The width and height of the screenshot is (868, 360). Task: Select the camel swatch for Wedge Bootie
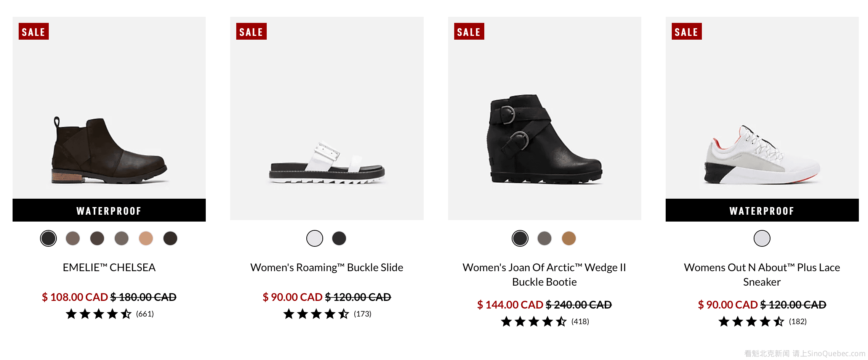tap(569, 239)
